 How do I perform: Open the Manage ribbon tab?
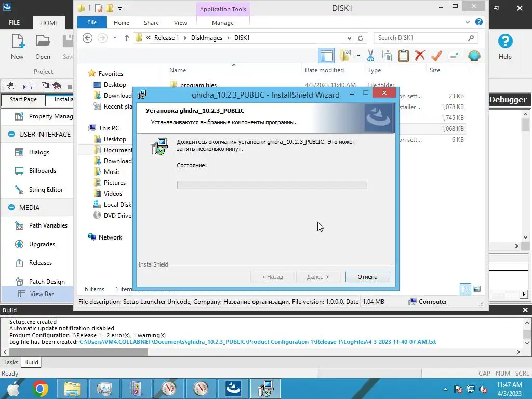[223, 23]
